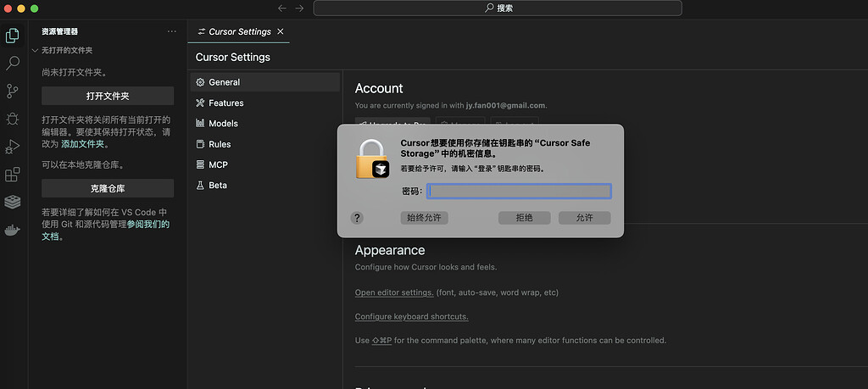
Task: Open editor settings link
Action: point(394,292)
